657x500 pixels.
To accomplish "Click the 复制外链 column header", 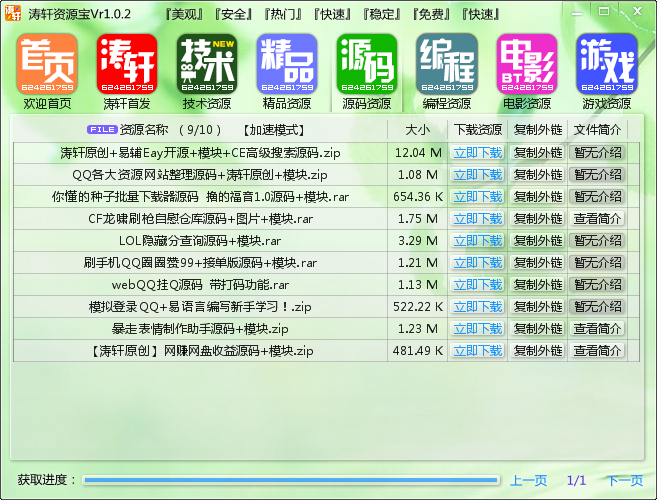I will [538, 130].
